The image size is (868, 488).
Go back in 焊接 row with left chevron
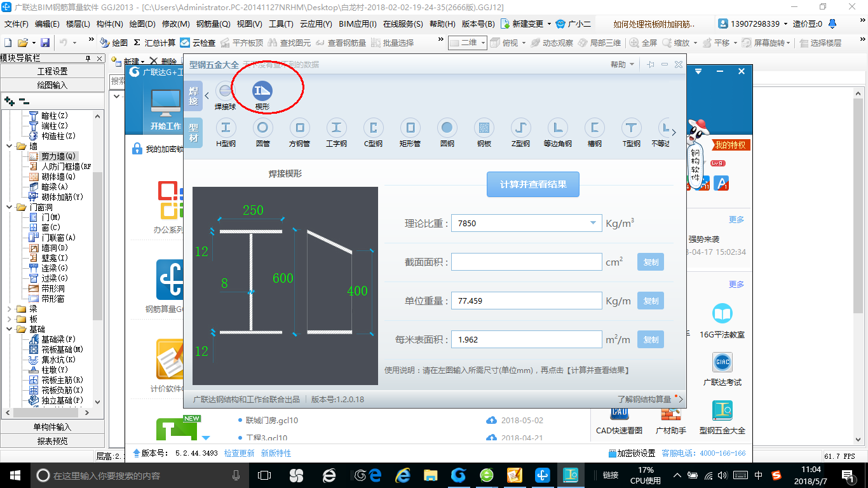pyautogui.click(x=207, y=96)
